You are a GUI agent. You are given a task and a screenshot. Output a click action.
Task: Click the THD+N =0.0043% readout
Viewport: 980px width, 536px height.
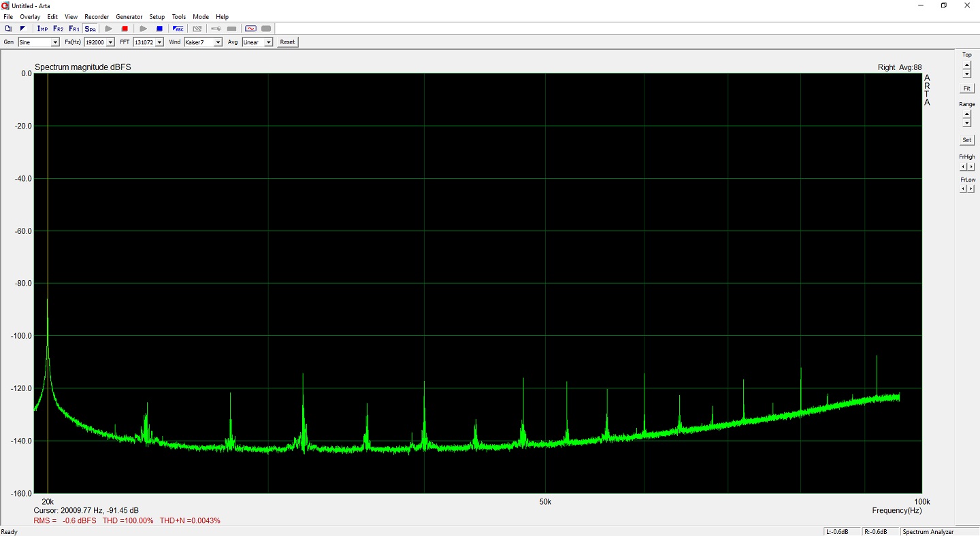tap(190, 521)
